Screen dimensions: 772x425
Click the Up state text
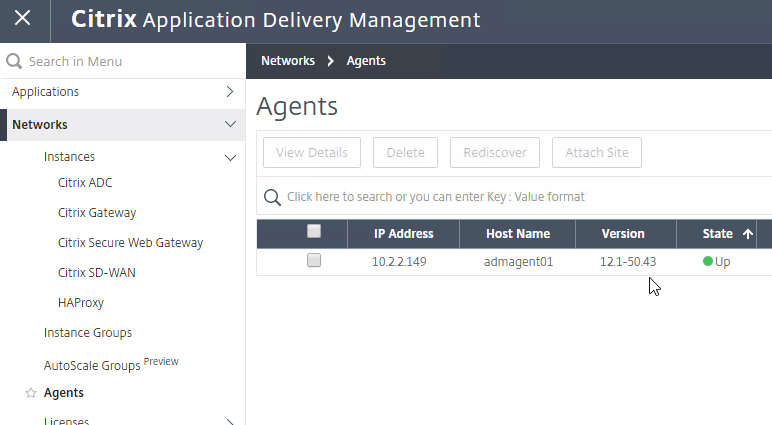coord(722,262)
